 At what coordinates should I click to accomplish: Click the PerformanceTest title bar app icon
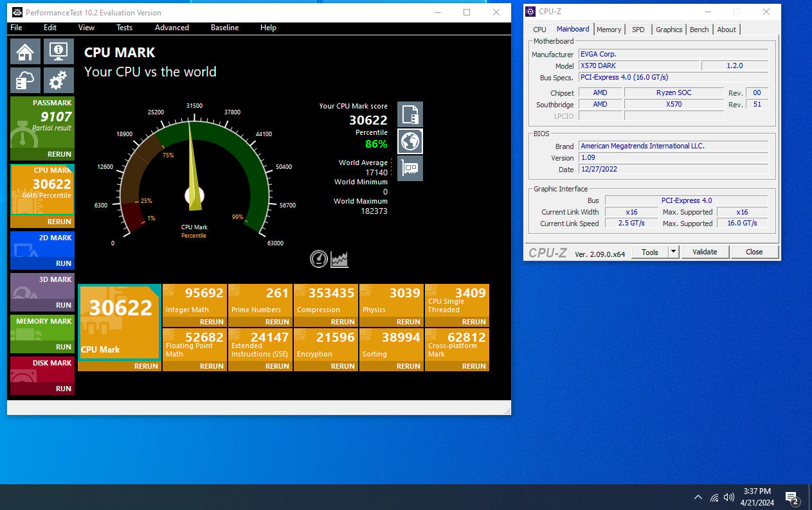click(x=17, y=12)
